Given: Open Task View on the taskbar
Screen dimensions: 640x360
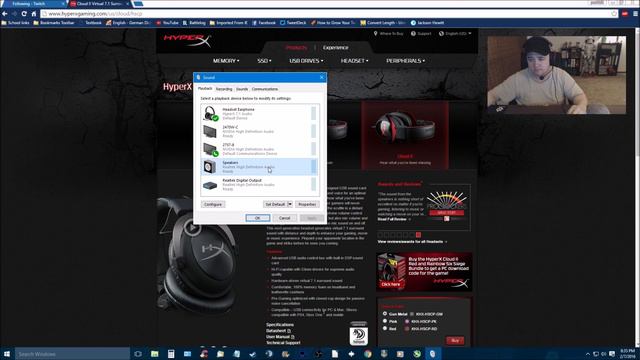Looking at the screenshot, I should click(x=138, y=353).
